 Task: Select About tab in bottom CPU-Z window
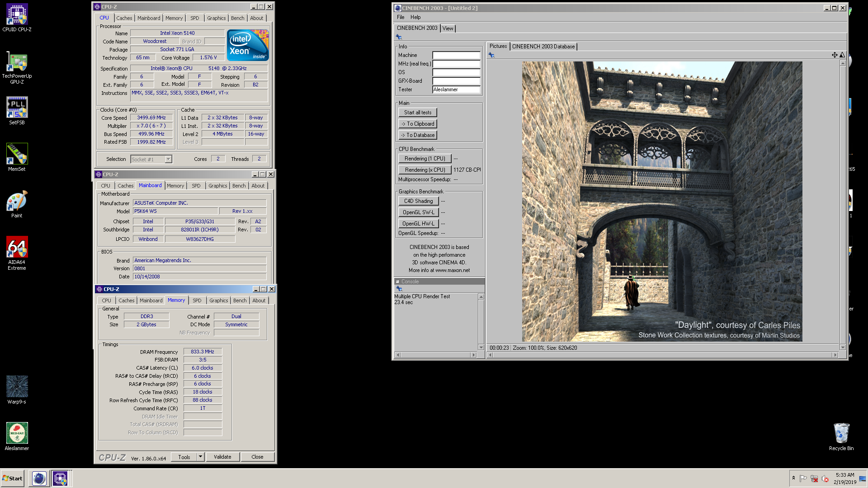(259, 300)
